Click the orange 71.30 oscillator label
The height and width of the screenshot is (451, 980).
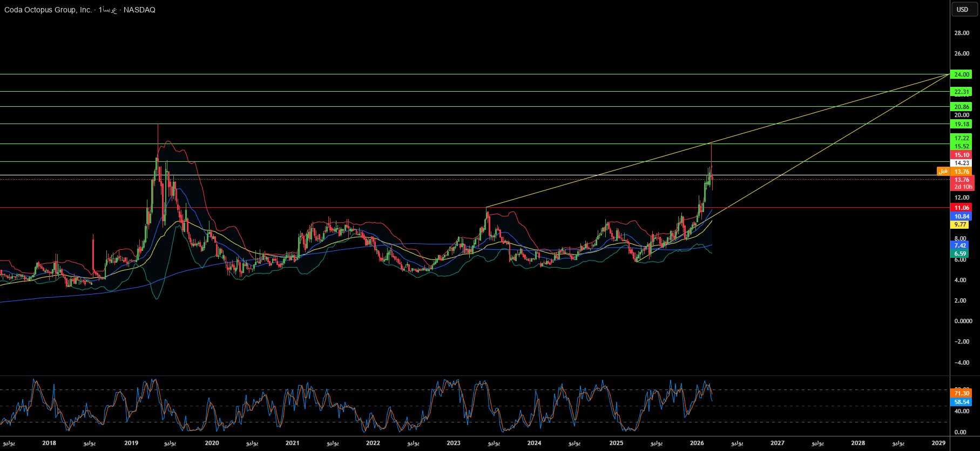[962, 394]
